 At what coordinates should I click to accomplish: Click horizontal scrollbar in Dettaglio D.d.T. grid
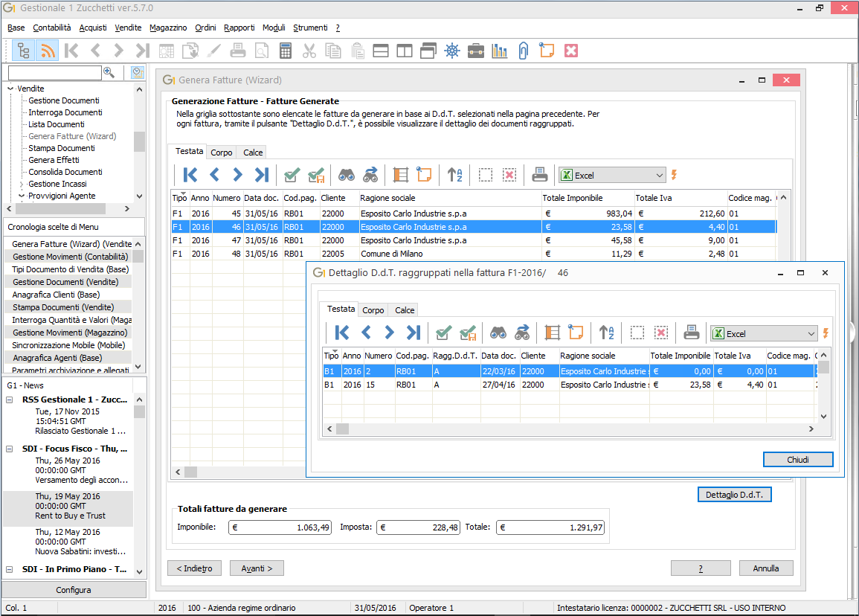coord(570,429)
